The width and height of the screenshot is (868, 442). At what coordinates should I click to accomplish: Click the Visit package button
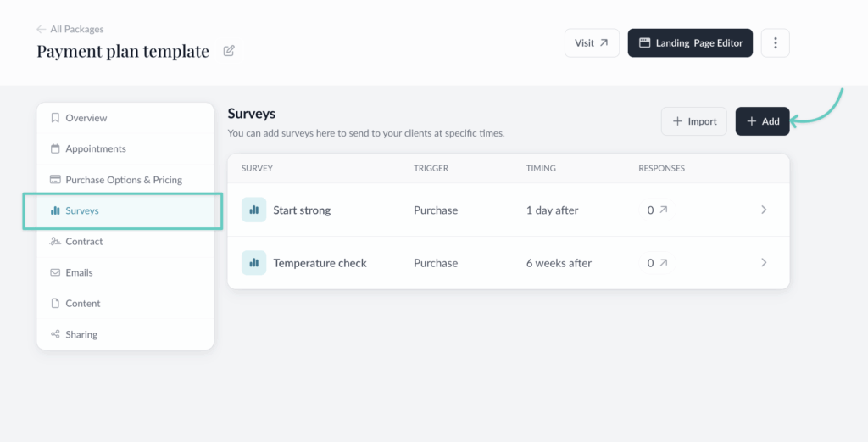592,43
